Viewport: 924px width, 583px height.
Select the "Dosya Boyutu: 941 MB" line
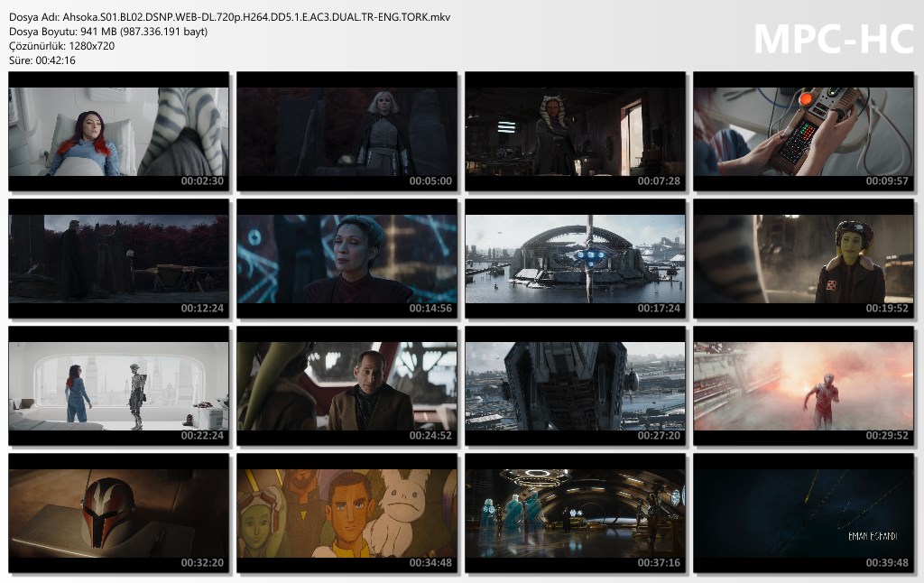coord(108,32)
